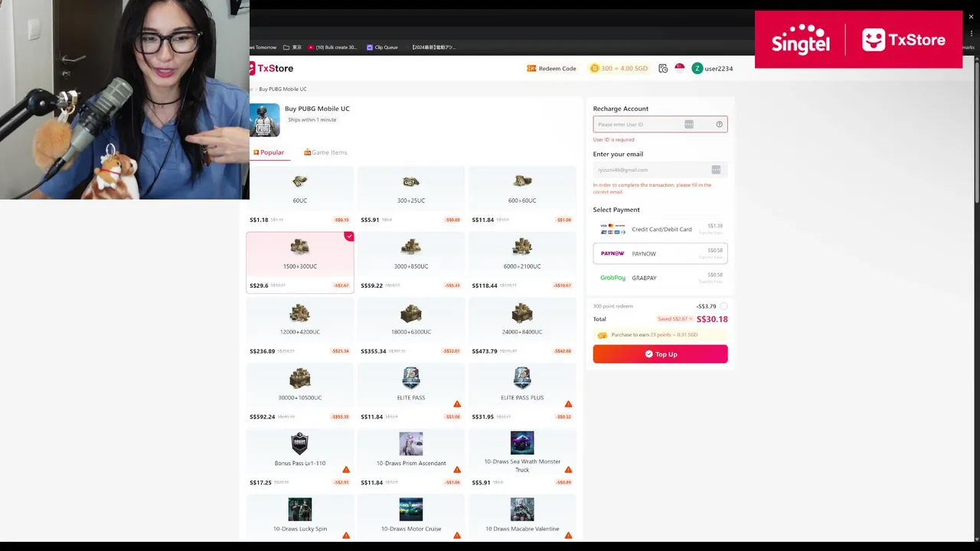Choose the 10-Draws Motor Cruise item
980x551 pixels.
pyautogui.click(x=411, y=518)
